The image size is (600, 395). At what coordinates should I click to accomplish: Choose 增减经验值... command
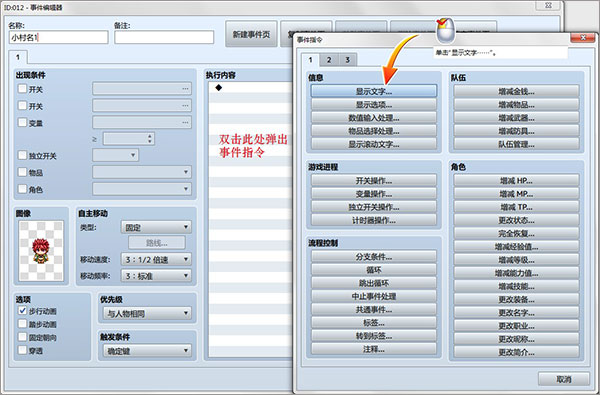click(516, 247)
